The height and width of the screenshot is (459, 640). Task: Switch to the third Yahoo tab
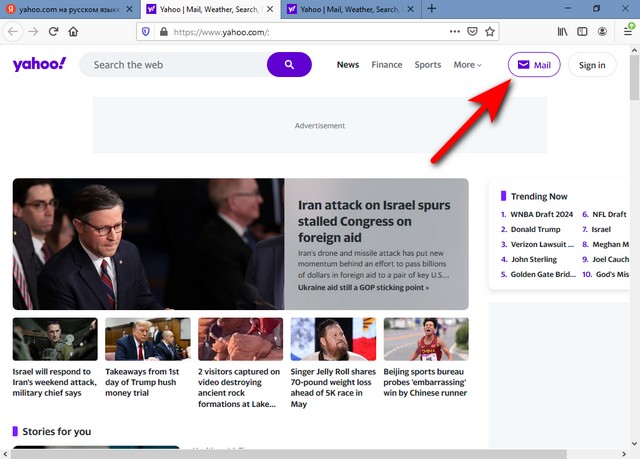[349, 9]
